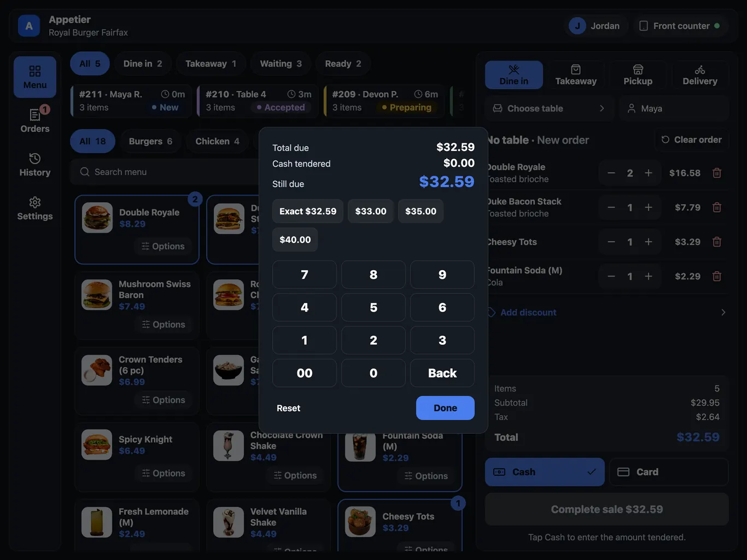
Task: Tap the Back key on keypad
Action: [442, 373]
